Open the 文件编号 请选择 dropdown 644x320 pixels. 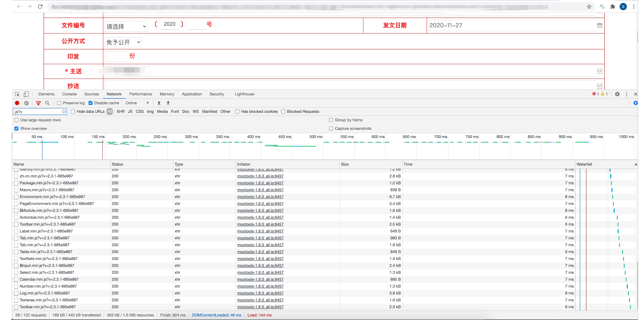126,26
